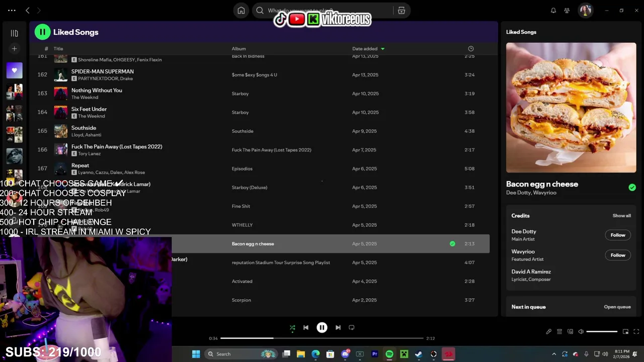Open the Scorpion album link
Image resolution: width=644 pixels, height=362 pixels.
click(241, 300)
